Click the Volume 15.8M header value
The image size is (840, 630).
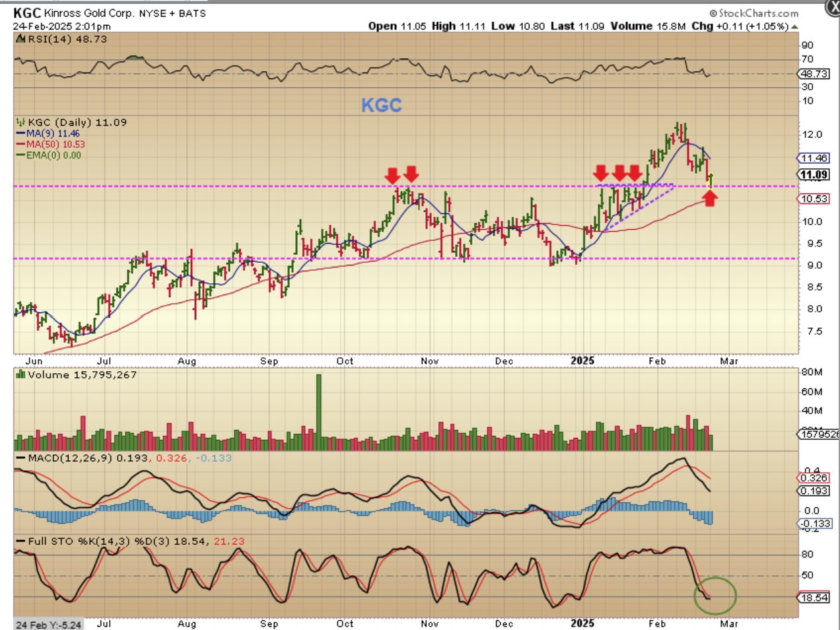click(648, 26)
